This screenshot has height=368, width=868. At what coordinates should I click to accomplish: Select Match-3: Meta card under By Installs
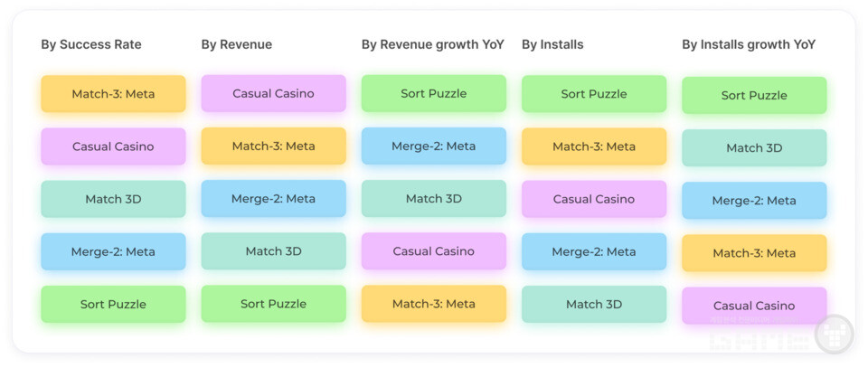(593, 146)
